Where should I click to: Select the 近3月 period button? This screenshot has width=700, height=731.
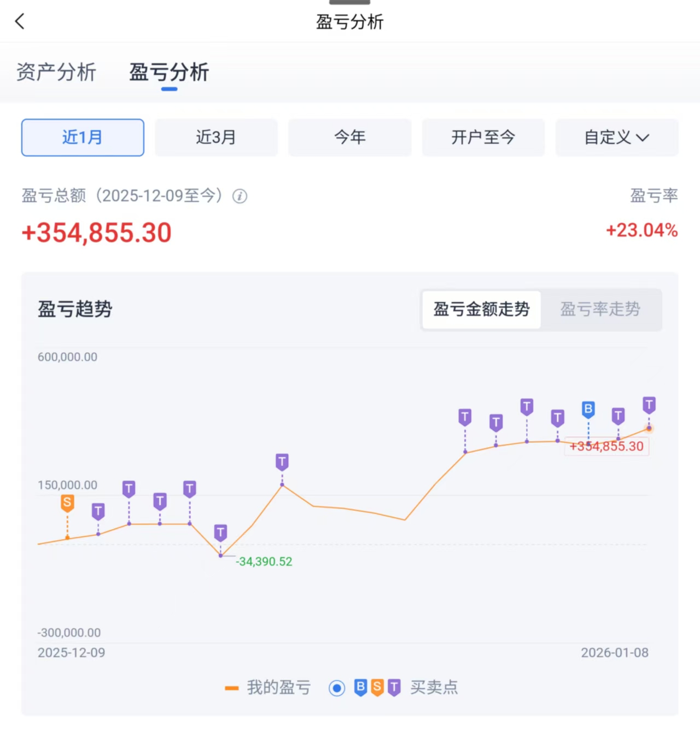pyautogui.click(x=216, y=137)
